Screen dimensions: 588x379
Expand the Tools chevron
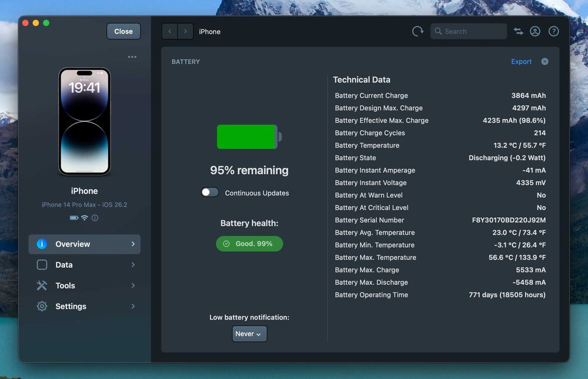coord(133,285)
